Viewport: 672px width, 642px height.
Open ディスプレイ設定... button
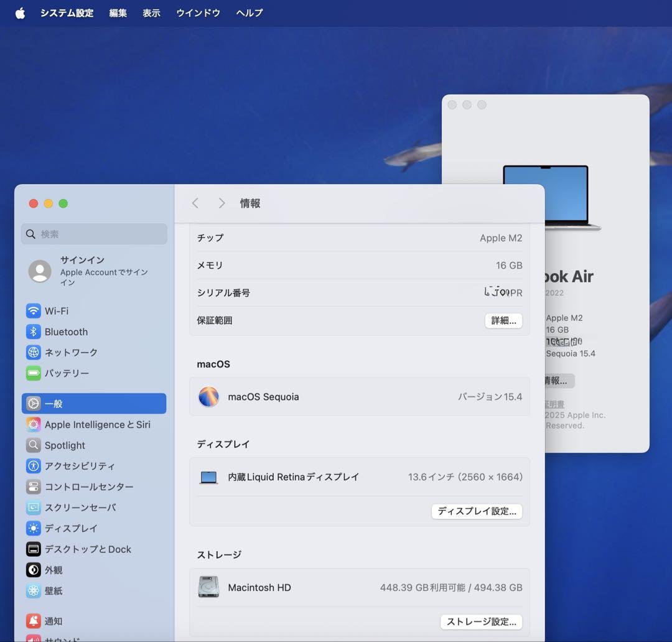click(477, 511)
